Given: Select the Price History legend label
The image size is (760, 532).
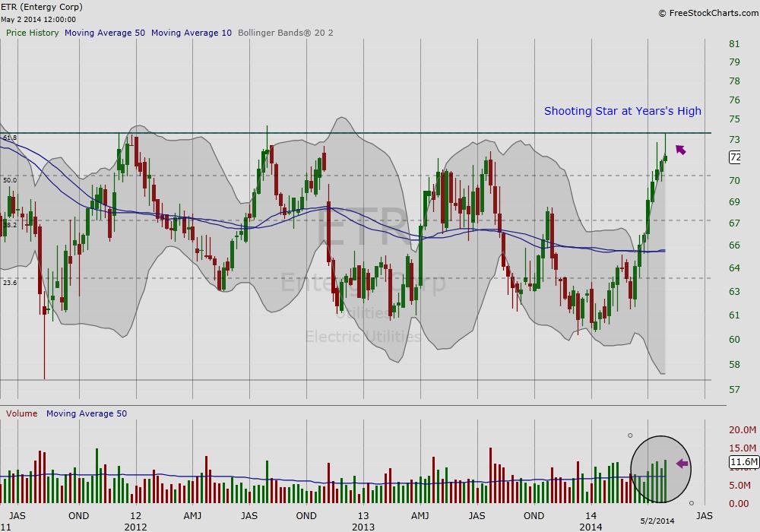Looking at the screenshot, I should 32,33.
